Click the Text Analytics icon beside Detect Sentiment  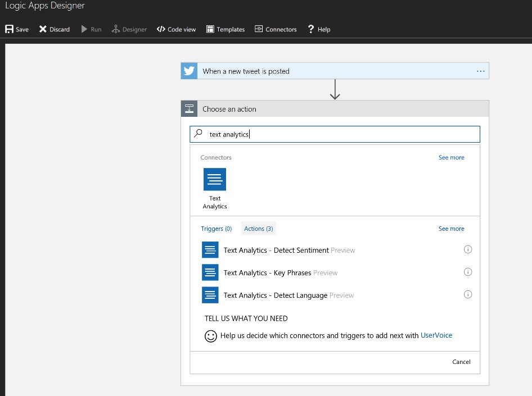click(x=210, y=249)
